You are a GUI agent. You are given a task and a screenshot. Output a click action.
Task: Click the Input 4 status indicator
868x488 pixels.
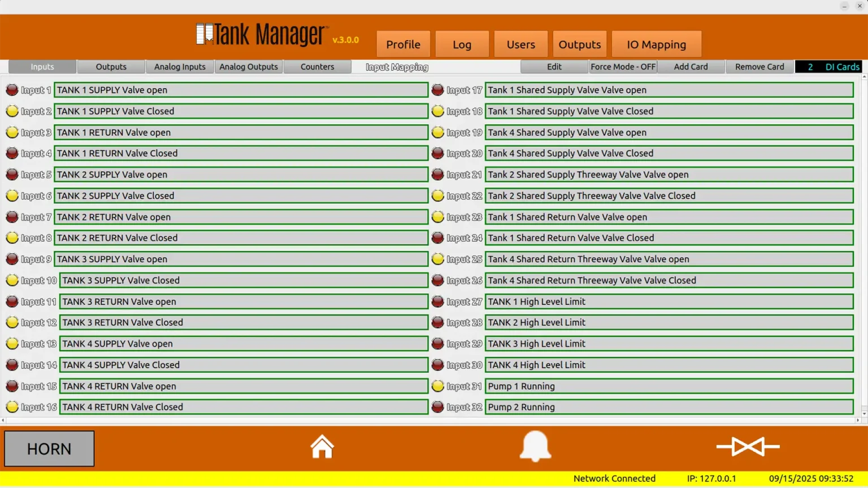pyautogui.click(x=12, y=153)
